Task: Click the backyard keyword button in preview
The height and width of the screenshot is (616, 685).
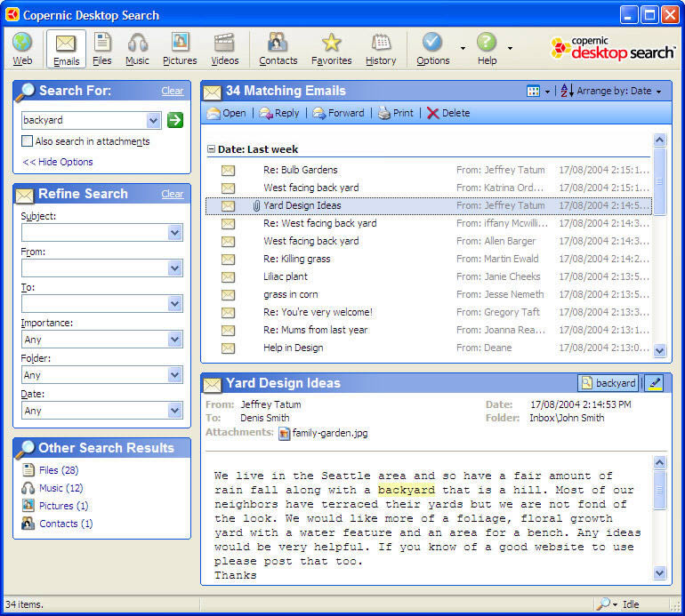Action: 608,383
